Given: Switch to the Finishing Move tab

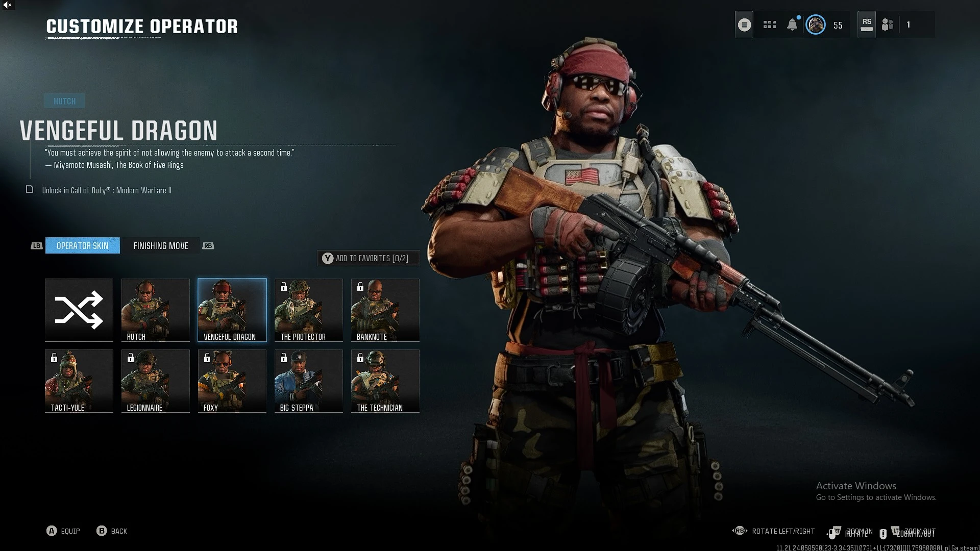Looking at the screenshot, I should click(x=161, y=245).
